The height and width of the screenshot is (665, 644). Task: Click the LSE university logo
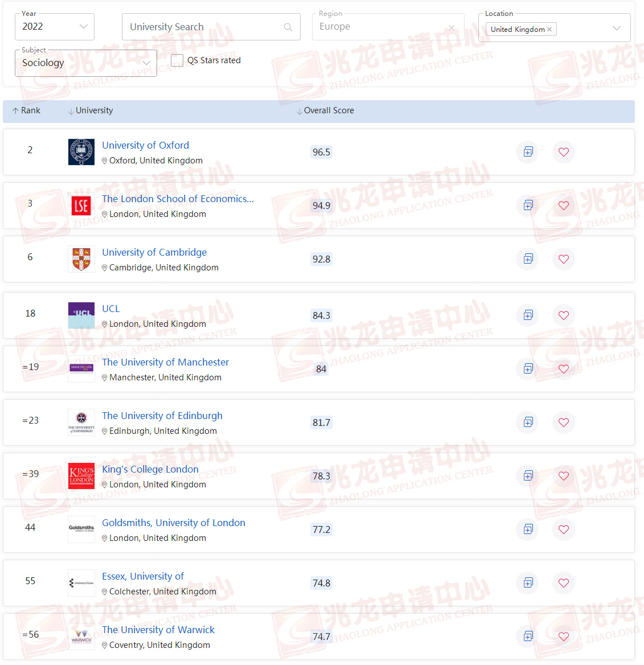(81, 206)
